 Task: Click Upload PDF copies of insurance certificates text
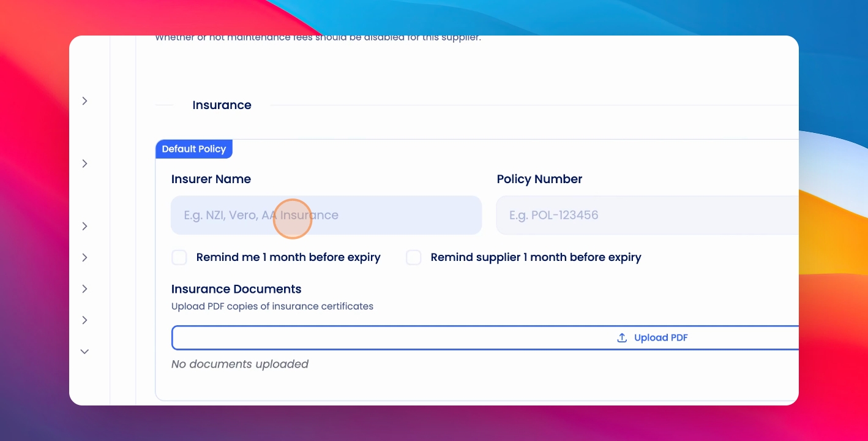[272, 306]
